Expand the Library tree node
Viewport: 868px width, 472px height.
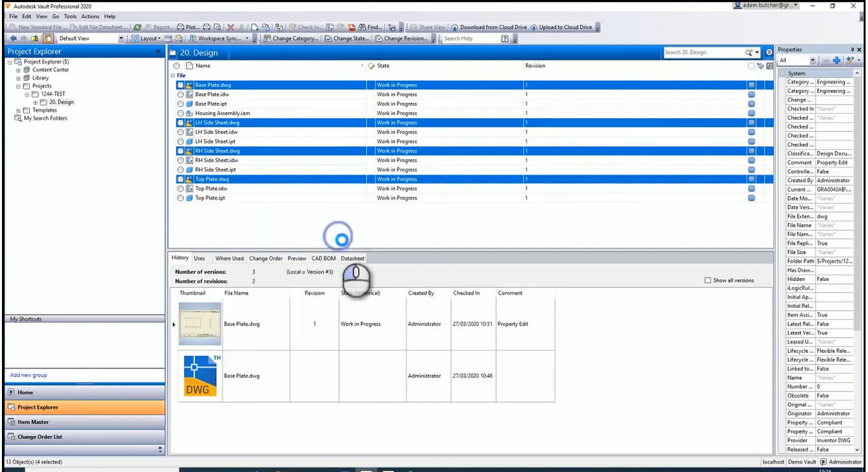[18, 78]
